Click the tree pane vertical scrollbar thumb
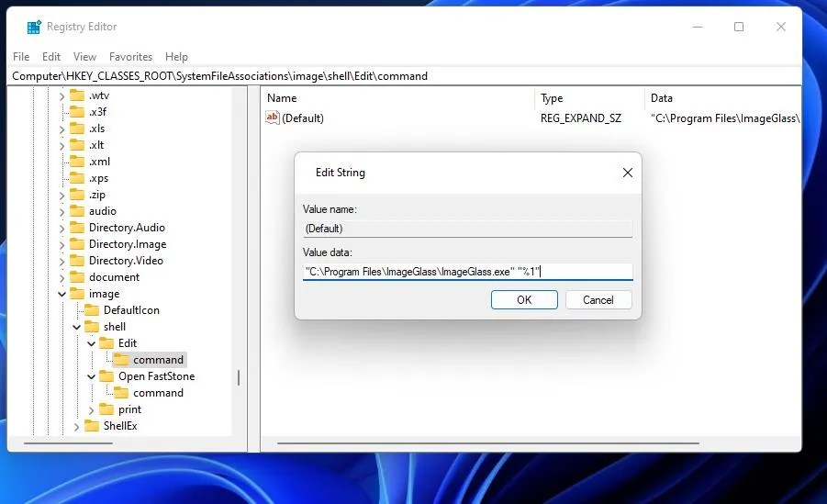Viewport: 827px width, 504px height. [x=239, y=377]
